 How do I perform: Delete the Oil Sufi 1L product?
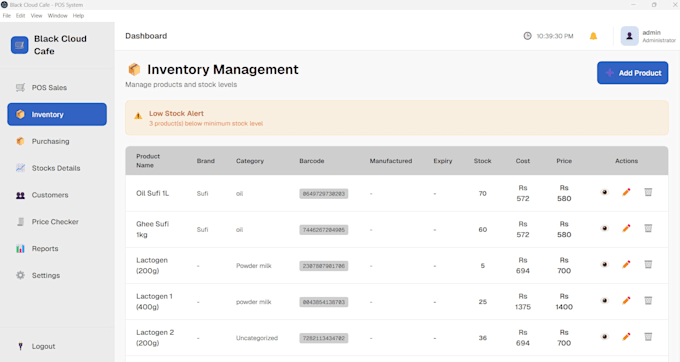pos(648,192)
